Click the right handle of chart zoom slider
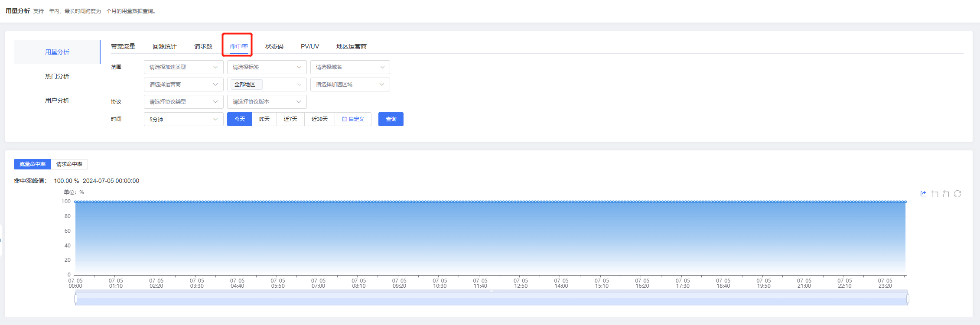This screenshot has height=325, width=980. tap(908, 299)
